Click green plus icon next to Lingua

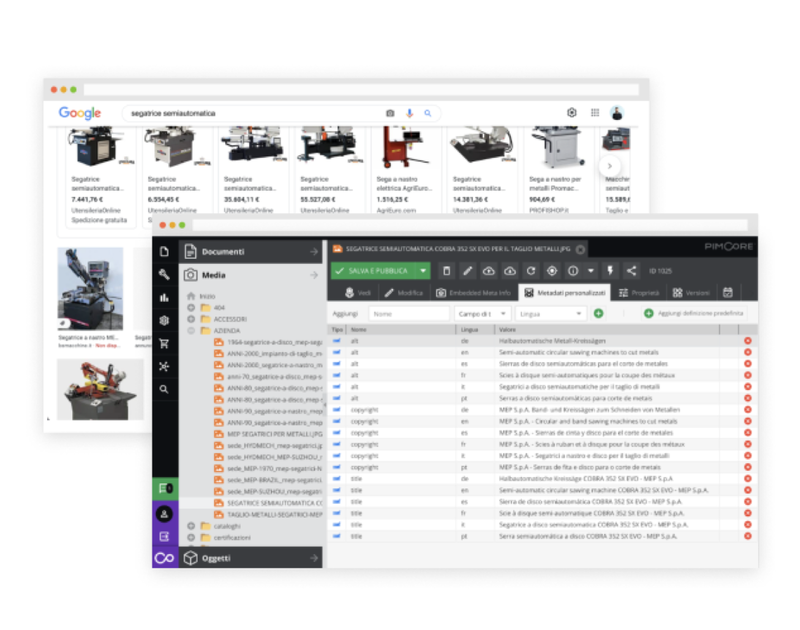pyautogui.click(x=598, y=313)
